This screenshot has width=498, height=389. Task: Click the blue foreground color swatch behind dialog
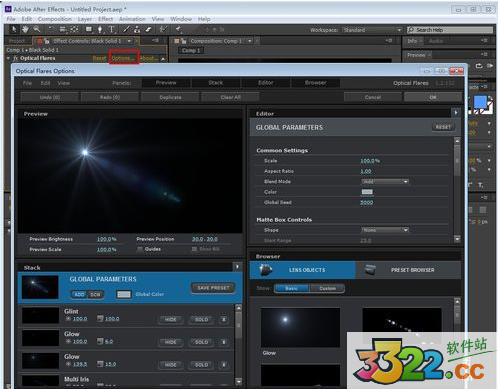point(480,102)
